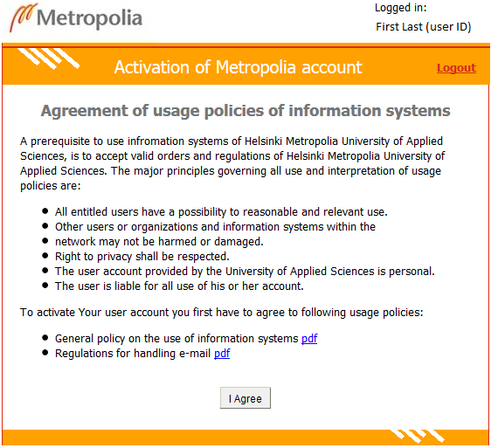Screen dimensions: 491x448
Task: Click the Activation of Metropolia account title
Action: pos(238,67)
